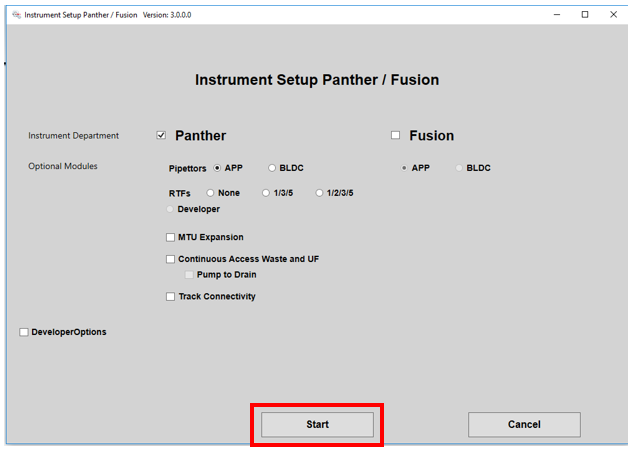The width and height of the screenshot is (632, 451).
Task: Tick the Pump to Drain checkbox
Action: pyautogui.click(x=188, y=274)
